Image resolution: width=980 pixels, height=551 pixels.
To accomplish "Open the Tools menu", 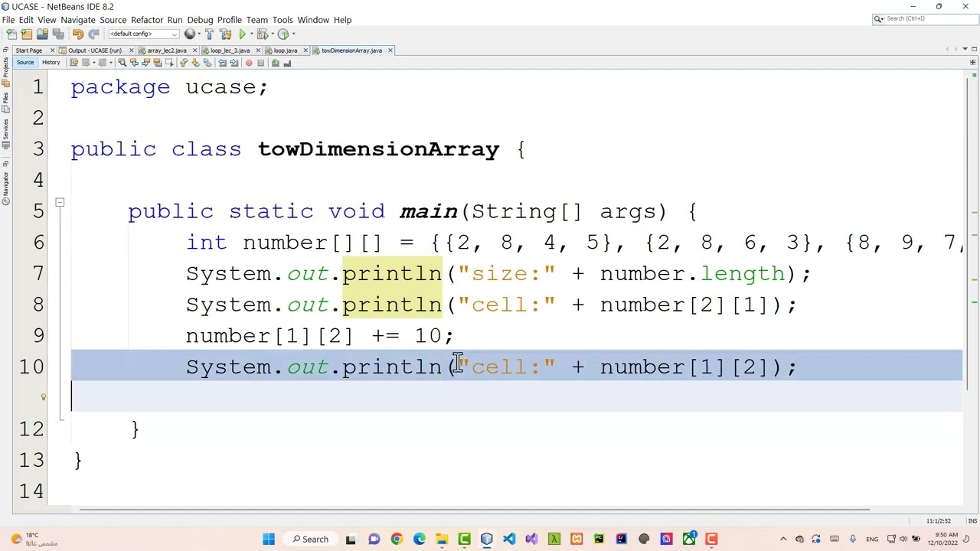I will (283, 20).
